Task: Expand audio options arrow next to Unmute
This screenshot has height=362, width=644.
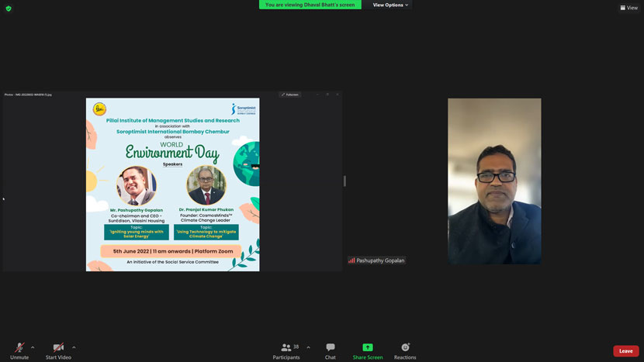Action: pyautogui.click(x=33, y=347)
